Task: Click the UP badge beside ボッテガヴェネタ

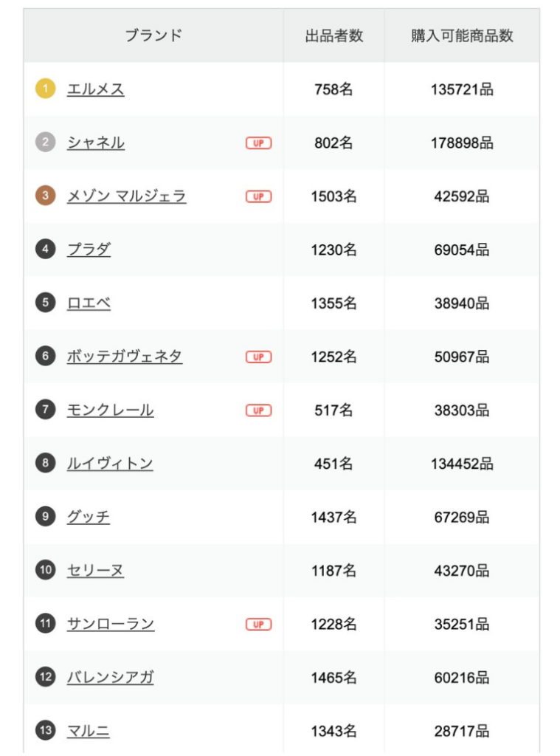Action: (258, 357)
